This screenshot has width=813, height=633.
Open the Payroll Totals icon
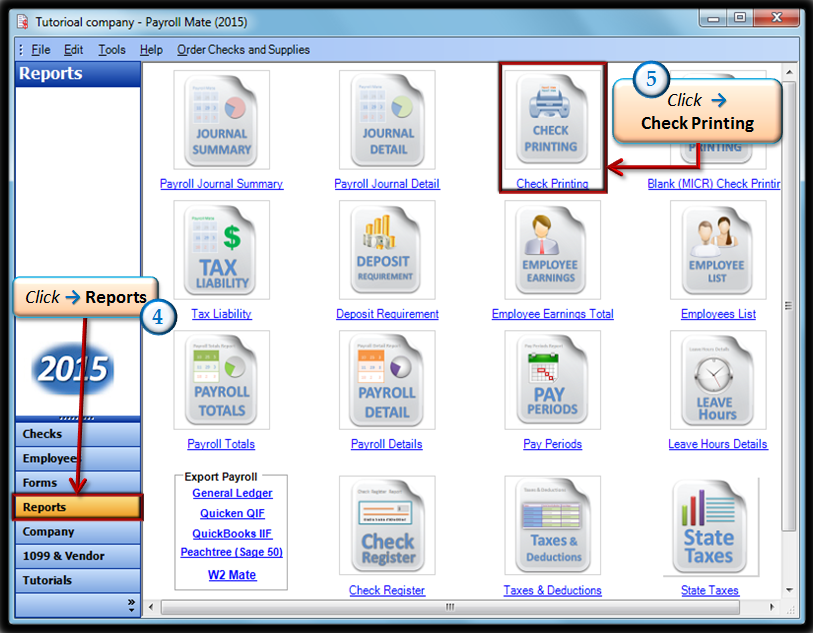tap(221, 380)
